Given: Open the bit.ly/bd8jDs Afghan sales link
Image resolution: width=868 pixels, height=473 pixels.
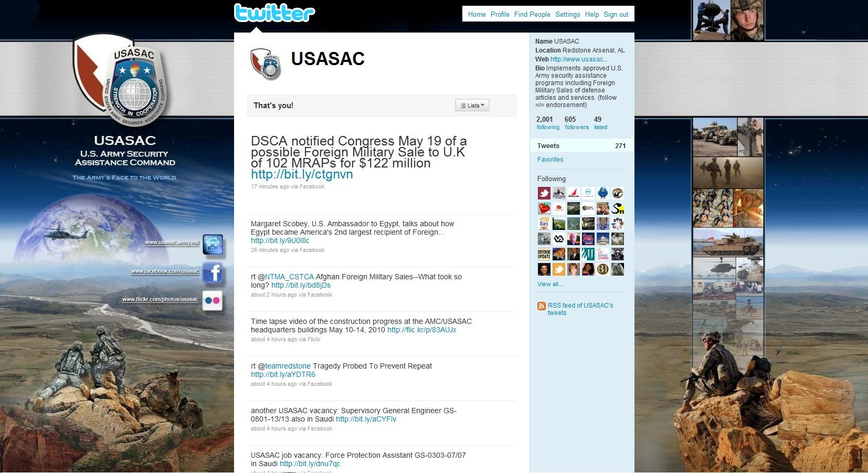Looking at the screenshot, I should pos(301,285).
